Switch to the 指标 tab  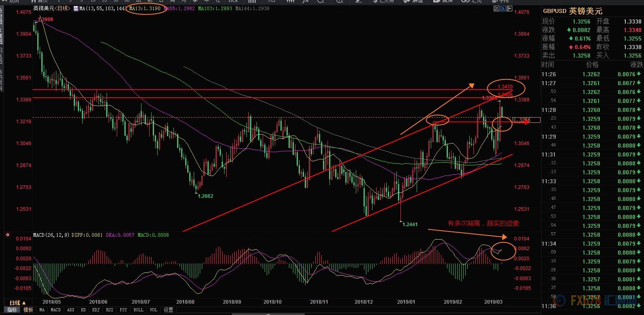pyautogui.click(x=12, y=310)
